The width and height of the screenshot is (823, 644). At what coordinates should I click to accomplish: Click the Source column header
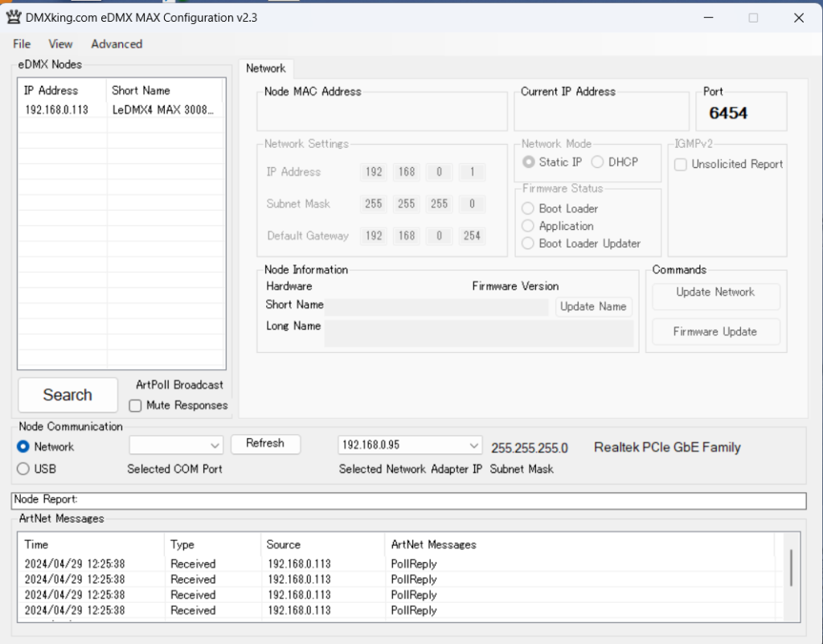tap(323, 545)
